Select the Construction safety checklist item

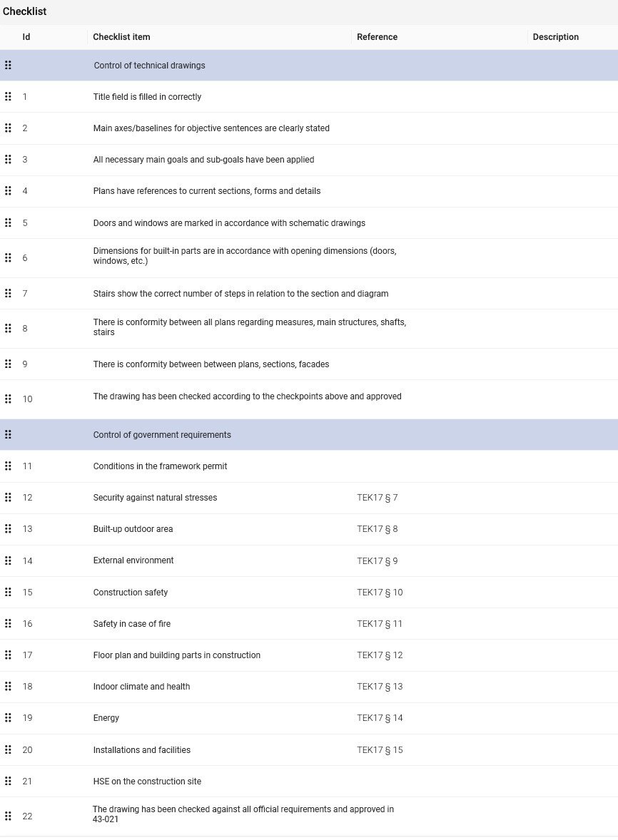click(129, 592)
